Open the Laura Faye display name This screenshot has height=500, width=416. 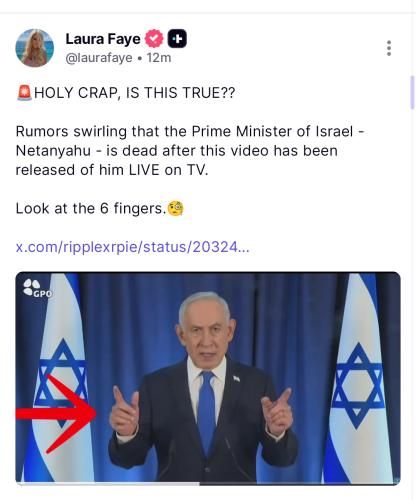click(x=103, y=39)
